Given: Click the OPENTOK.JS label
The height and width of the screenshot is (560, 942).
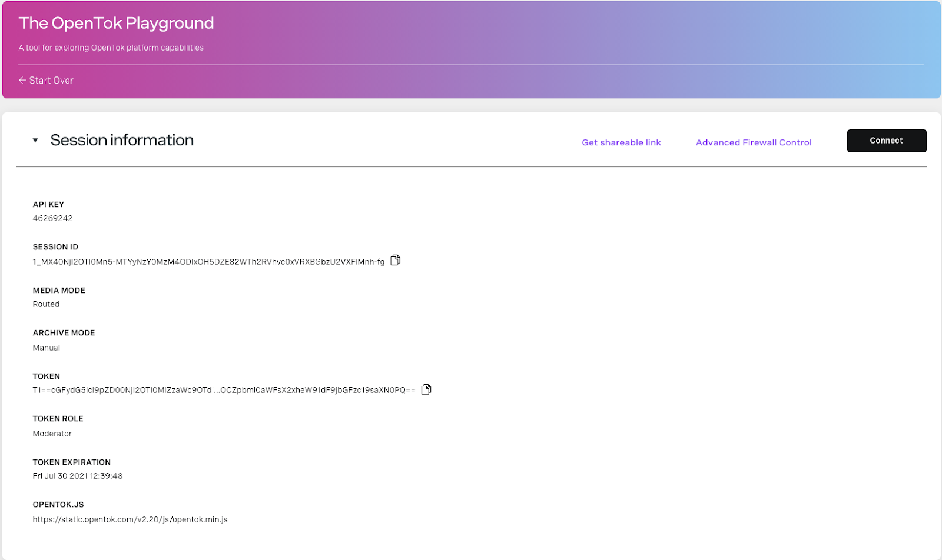Looking at the screenshot, I should coord(58,505).
